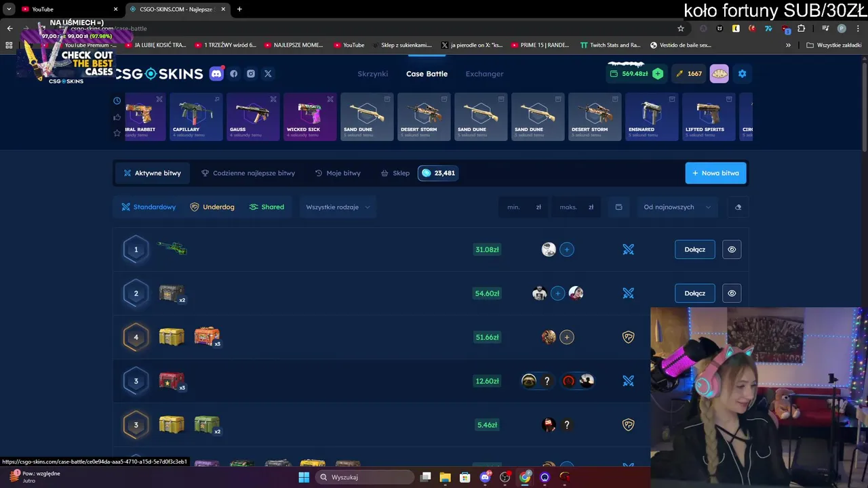Toggle the Standardowy battle mode filter

coord(149,207)
